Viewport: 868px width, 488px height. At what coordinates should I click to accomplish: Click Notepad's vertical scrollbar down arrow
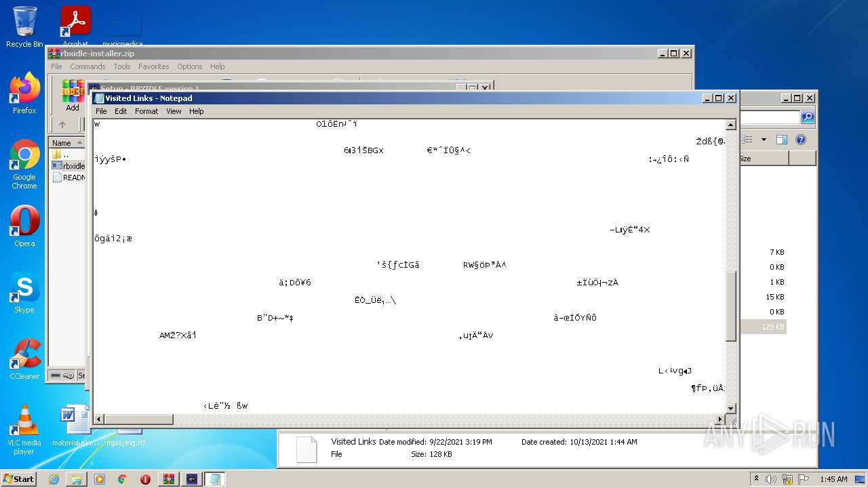[x=731, y=408]
